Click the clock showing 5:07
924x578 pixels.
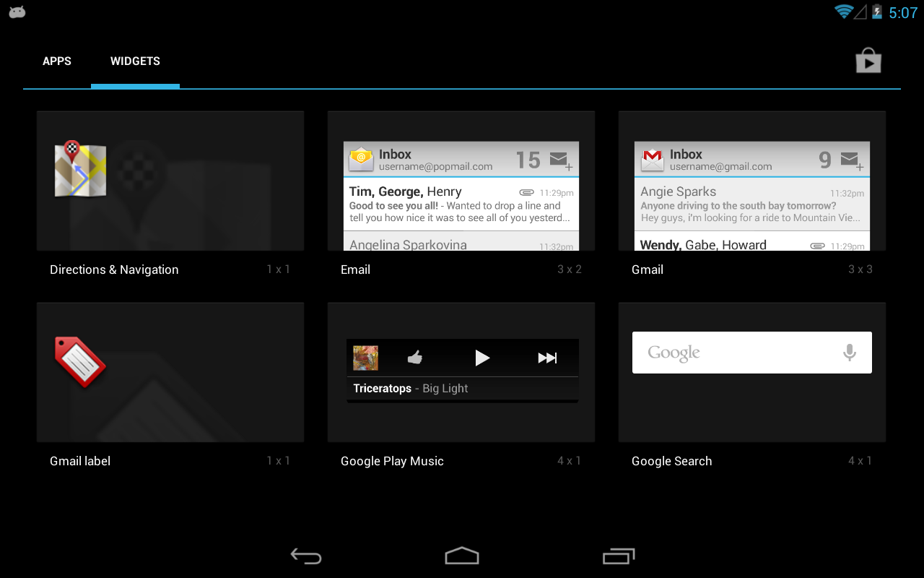(903, 12)
